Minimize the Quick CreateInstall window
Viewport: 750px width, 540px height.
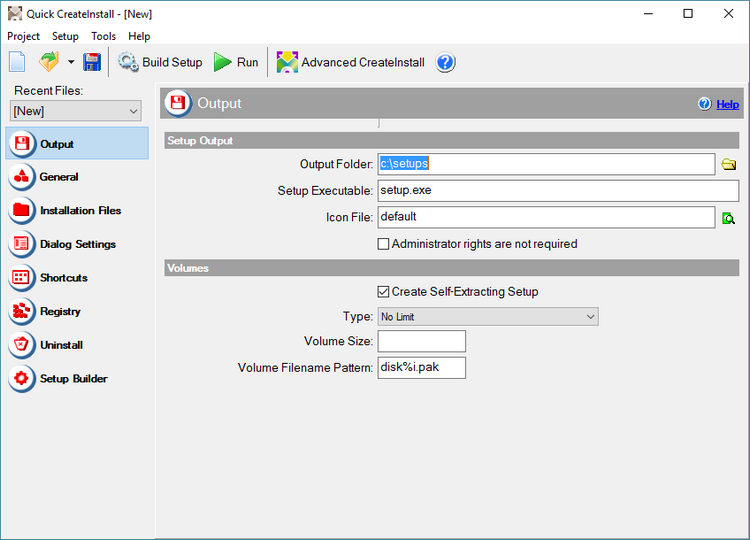648,14
